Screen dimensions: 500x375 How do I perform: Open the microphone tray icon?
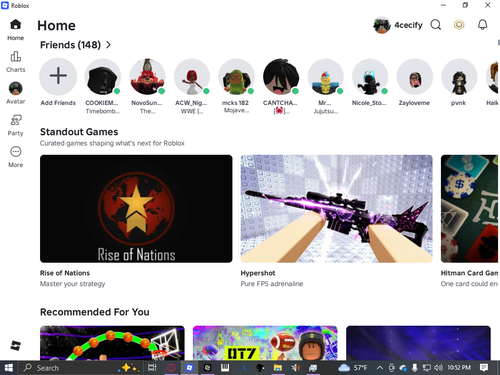coord(415,368)
